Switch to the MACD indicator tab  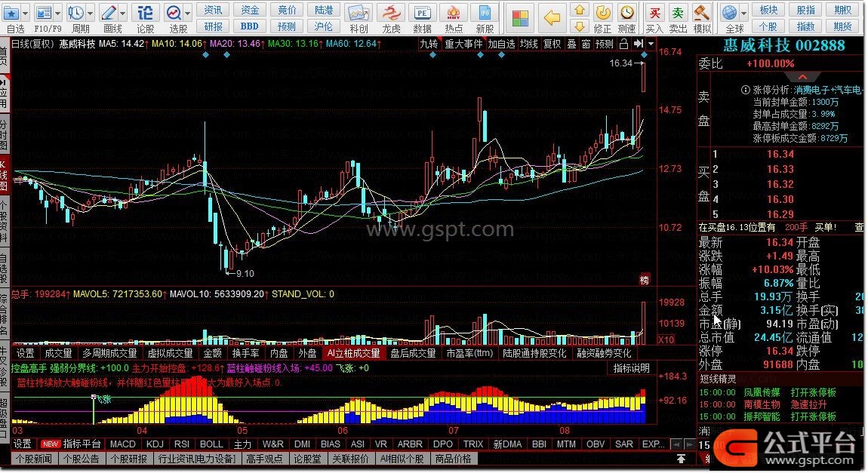click(122, 444)
